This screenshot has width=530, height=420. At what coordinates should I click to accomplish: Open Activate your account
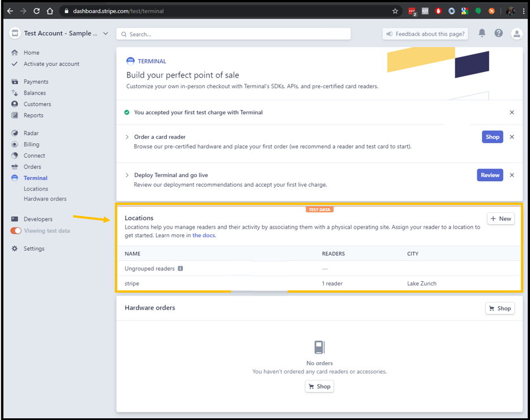(52, 64)
